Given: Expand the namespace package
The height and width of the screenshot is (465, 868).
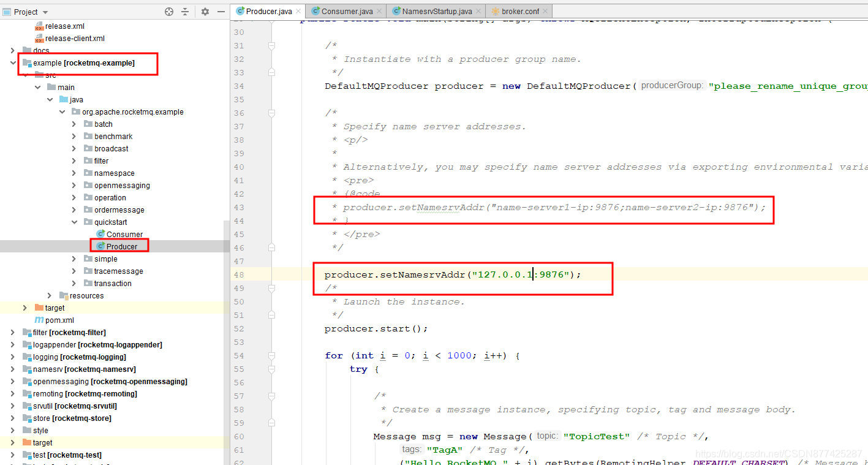Looking at the screenshot, I should (x=74, y=173).
